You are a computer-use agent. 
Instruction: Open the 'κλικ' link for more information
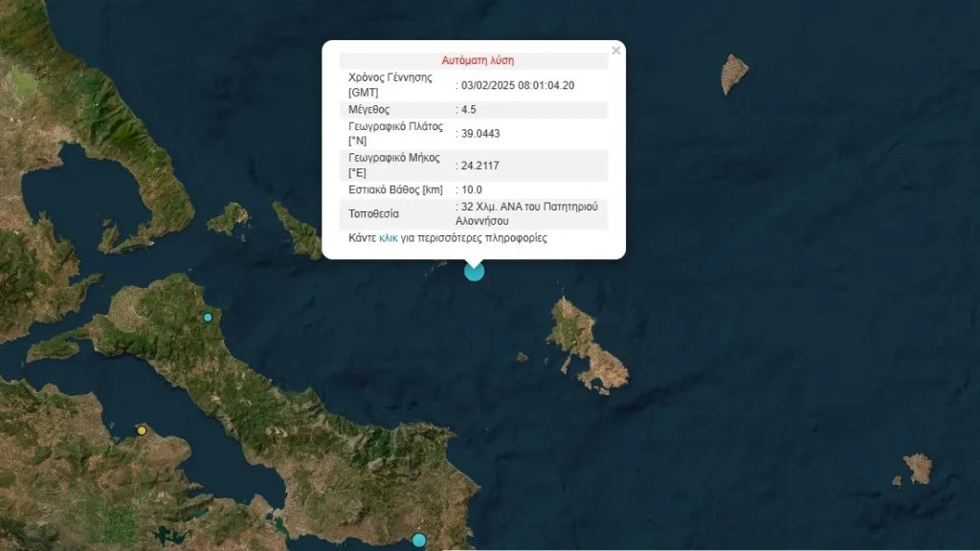tap(389, 238)
